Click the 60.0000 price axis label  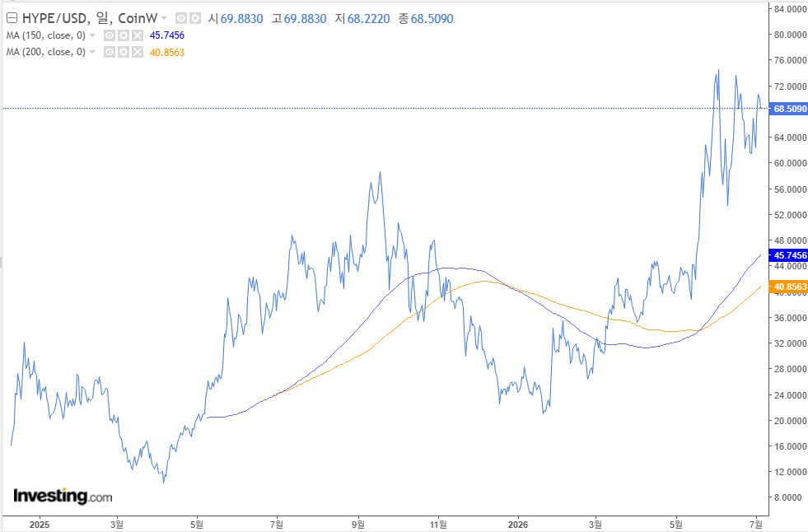point(791,163)
